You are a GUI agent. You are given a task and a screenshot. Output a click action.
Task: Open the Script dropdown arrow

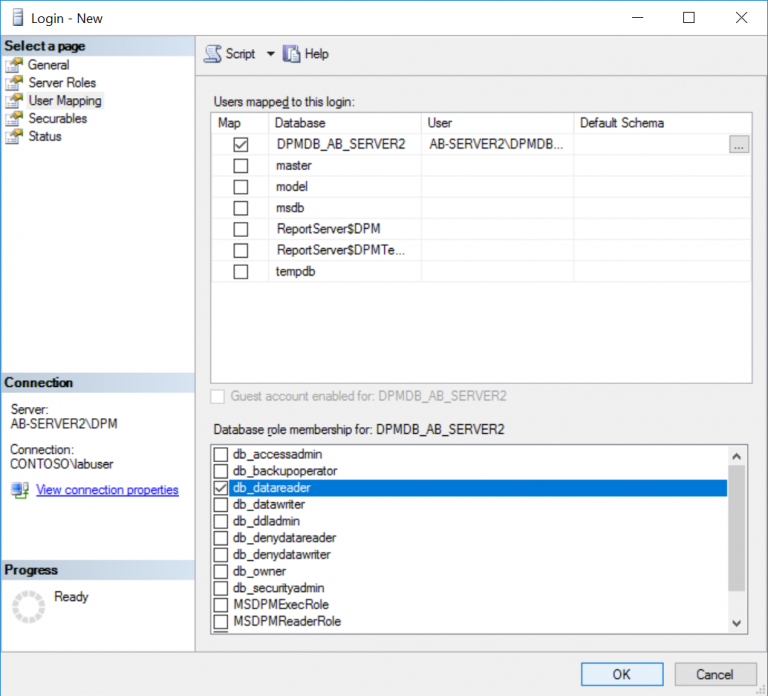270,54
